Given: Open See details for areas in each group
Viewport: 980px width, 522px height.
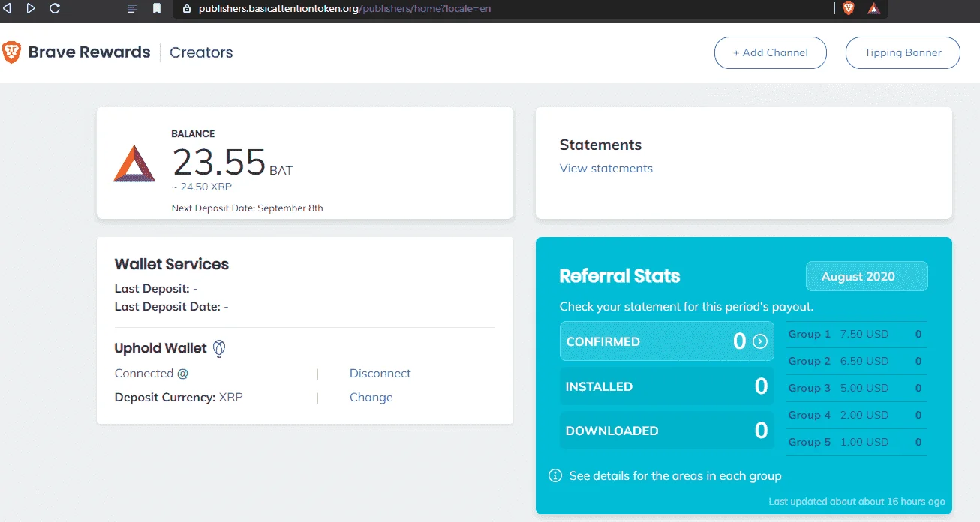Looking at the screenshot, I should click(x=675, y=475).
